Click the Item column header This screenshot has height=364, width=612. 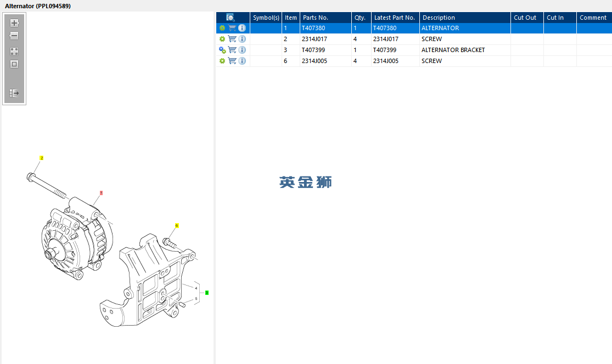pos(291,18)
